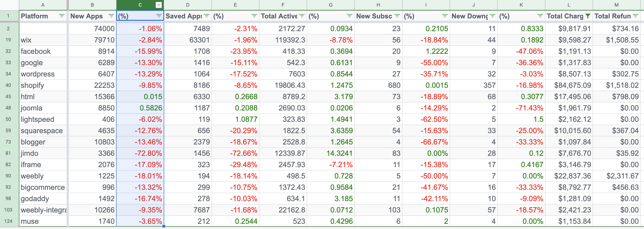The height and width of the screenshot is (229, 644).
Task: Open the filter icon in the selected (%) cell
Action: 159,16
